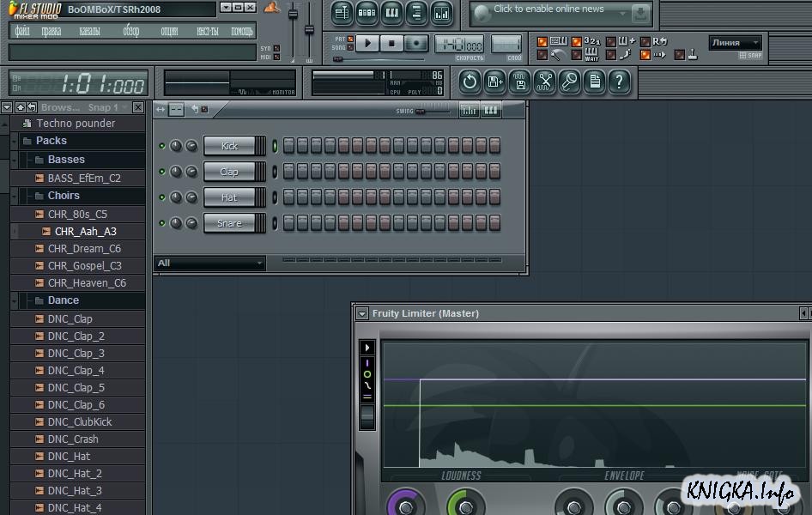Open the piano roll view button

click(x=392, y=13)
